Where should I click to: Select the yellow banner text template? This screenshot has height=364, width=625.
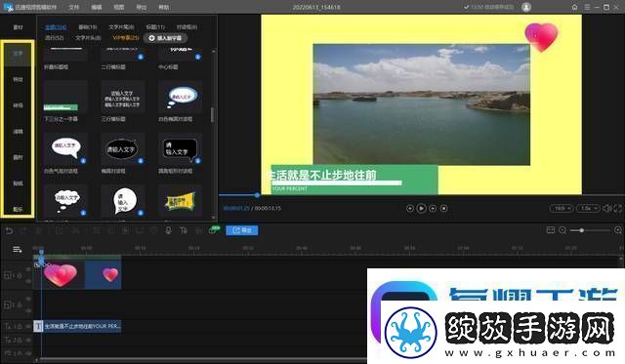pyautogui.click(x=180, y=201)
